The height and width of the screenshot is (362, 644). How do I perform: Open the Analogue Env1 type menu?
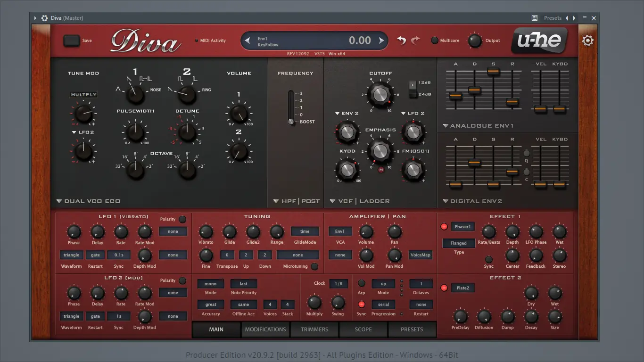pos(478,126)
